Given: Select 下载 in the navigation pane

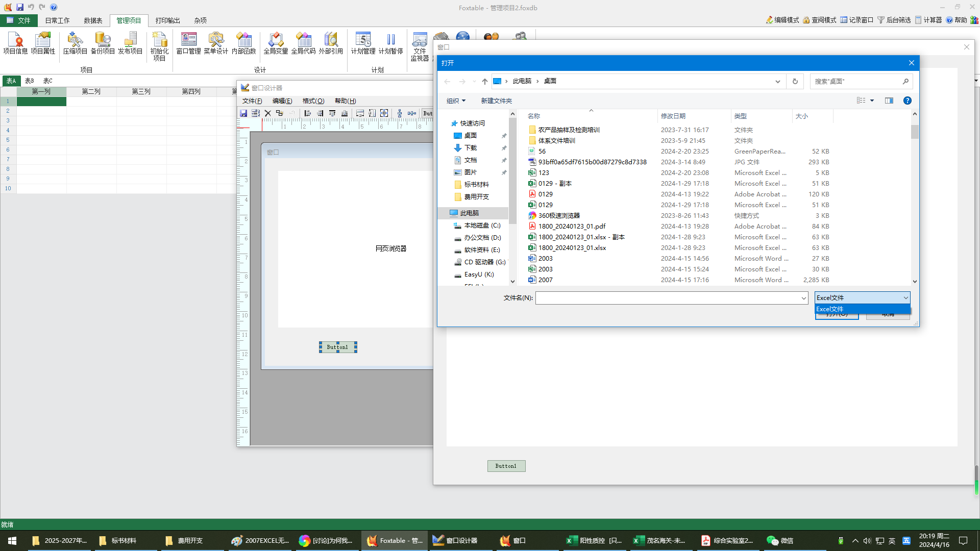Looking at the screenshot, I should point(471,147).
